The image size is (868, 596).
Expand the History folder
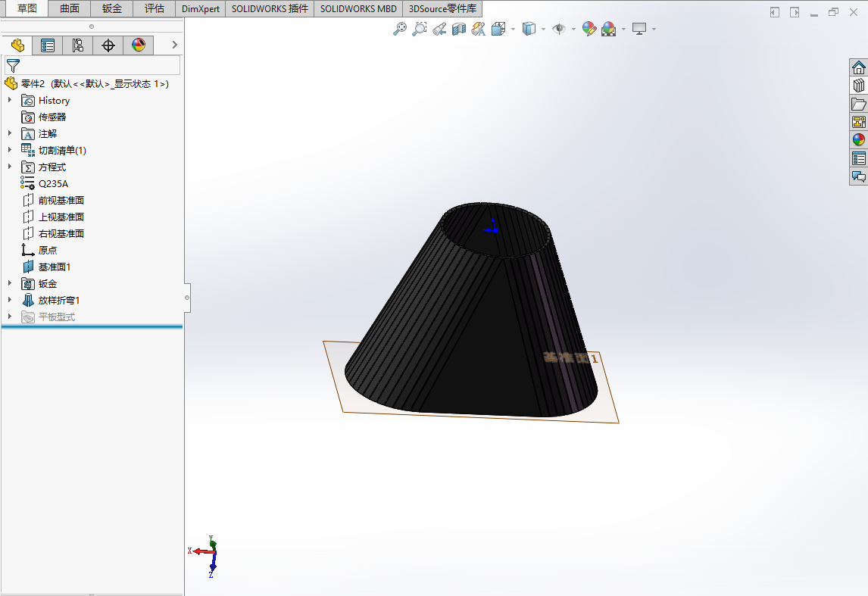[x=9, y=100]
